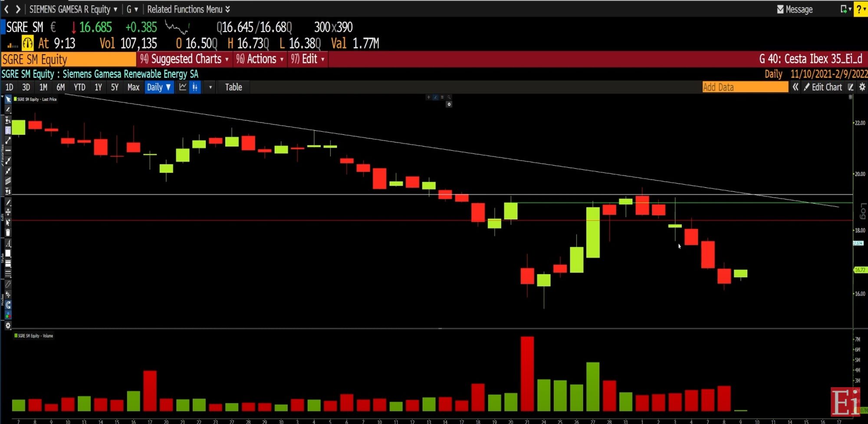Pick the pencil edit annotation tool

click(8, 202)
